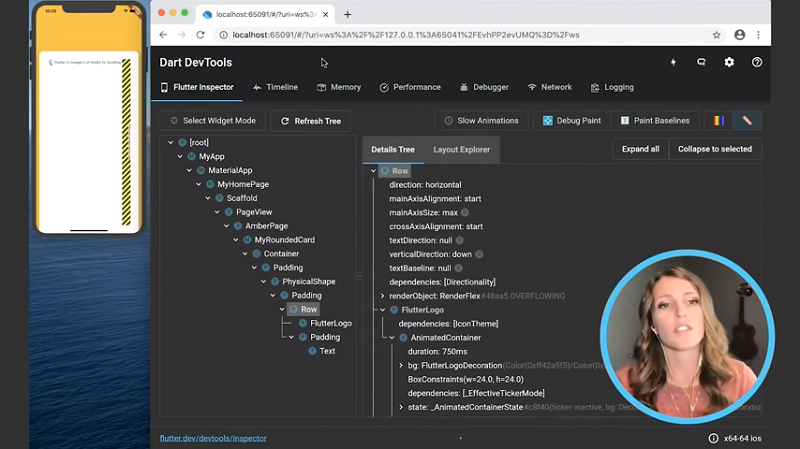The width and height of the screenshot is (800, 449).
Task: Open Chrome profile avatar icon
Action: click(739, 35)
